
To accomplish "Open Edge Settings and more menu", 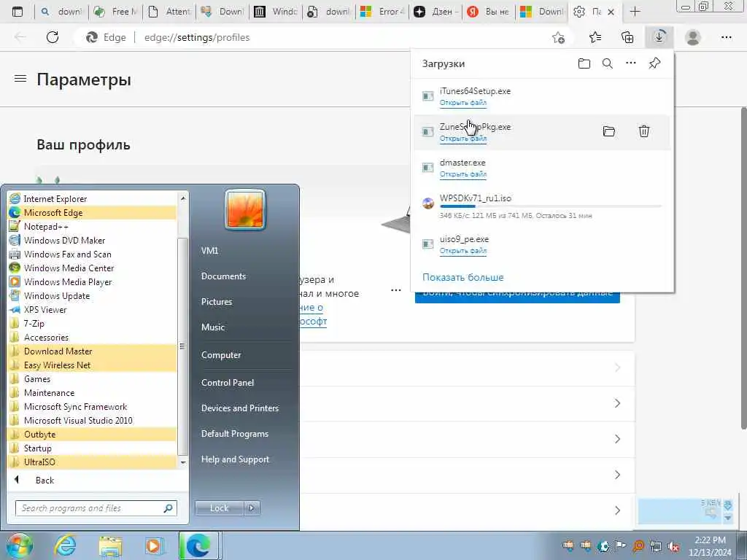I will (726, 37).
